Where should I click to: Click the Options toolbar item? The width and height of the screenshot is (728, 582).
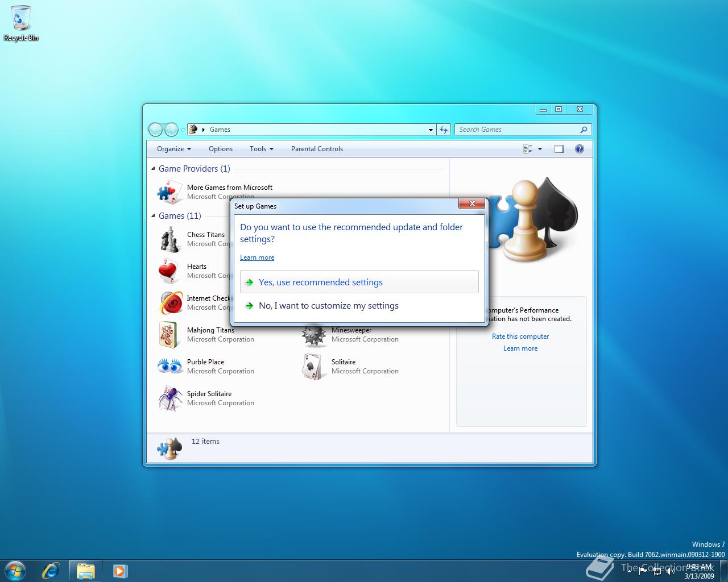(221, 149)
